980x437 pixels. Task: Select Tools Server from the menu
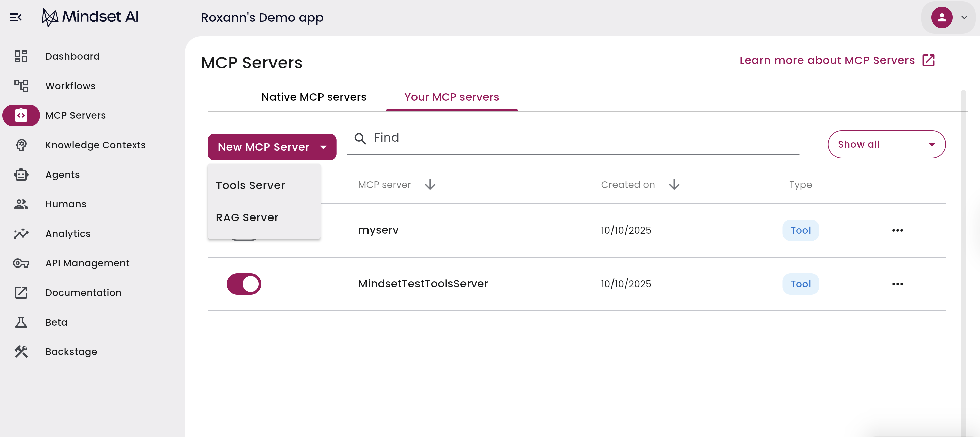(250, 185)
